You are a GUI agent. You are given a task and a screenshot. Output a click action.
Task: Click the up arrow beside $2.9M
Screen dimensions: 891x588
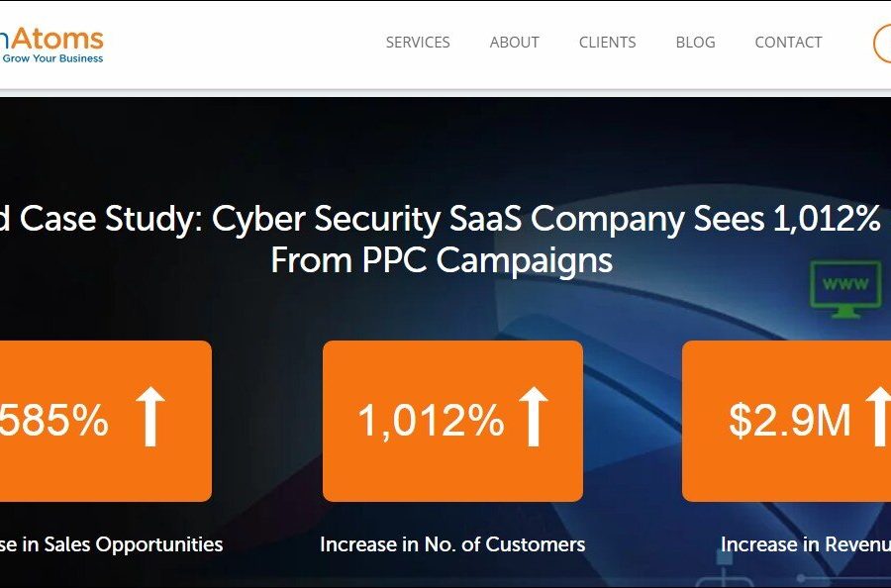(879, 418)
